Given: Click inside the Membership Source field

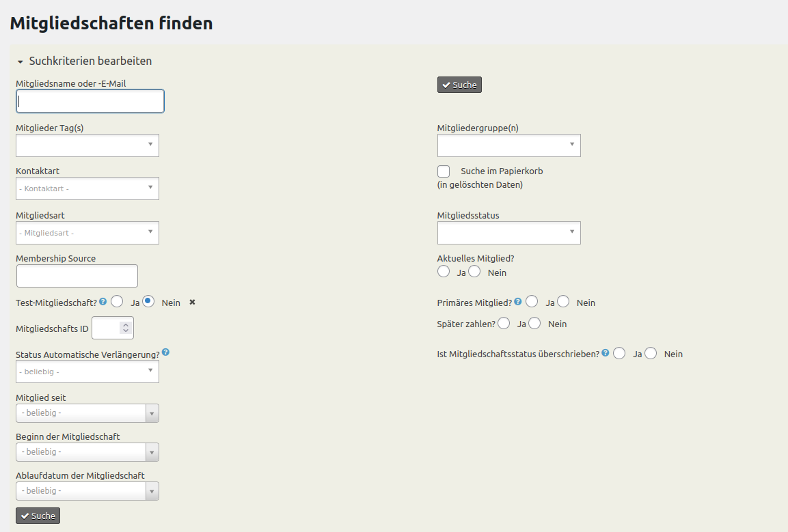Looking at the screenshot, I should pyautogui.click(x=77, y=275).
